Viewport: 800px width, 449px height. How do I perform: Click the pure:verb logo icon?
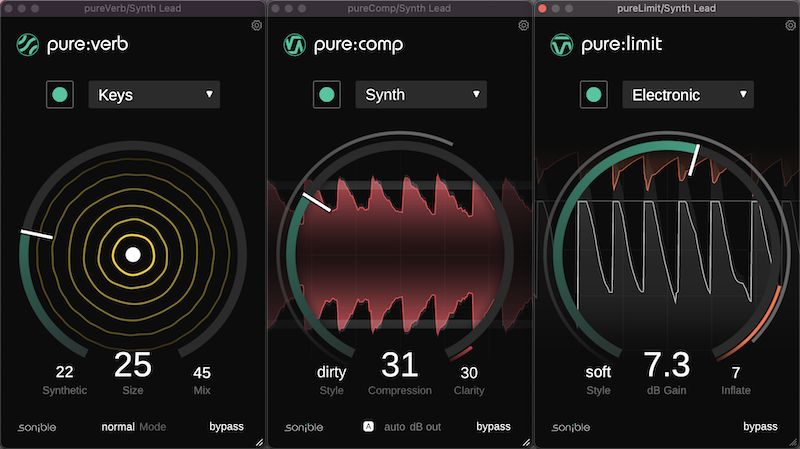[x=26, y=45]
